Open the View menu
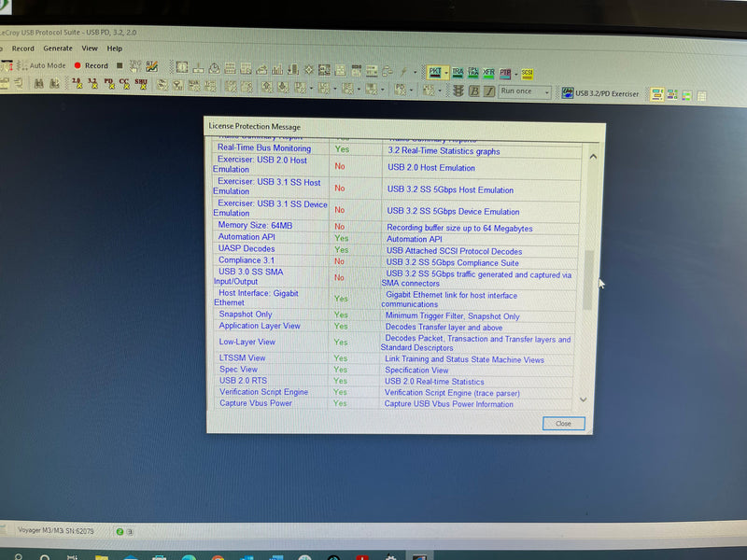This screenshot has width=747, height=560. pyautogui.click(x=90, y=49)
